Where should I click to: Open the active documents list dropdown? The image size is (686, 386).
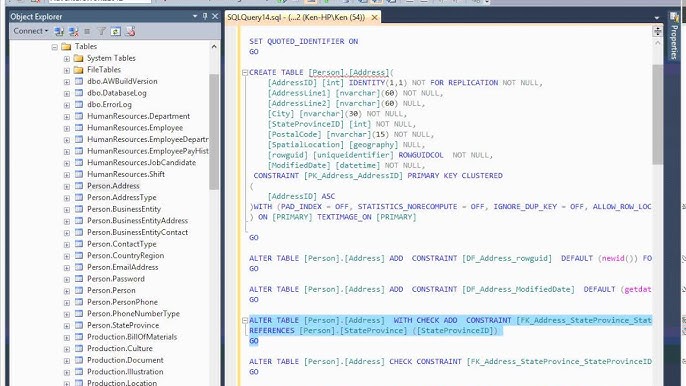[657, 18]
